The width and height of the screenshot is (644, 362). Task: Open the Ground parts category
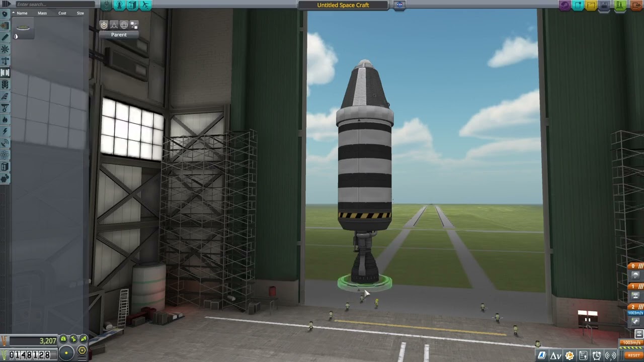tap(5, 108)
